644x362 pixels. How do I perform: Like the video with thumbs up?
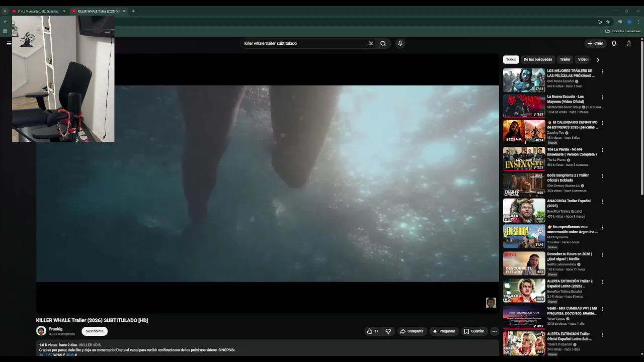click(x=373, y=331)
